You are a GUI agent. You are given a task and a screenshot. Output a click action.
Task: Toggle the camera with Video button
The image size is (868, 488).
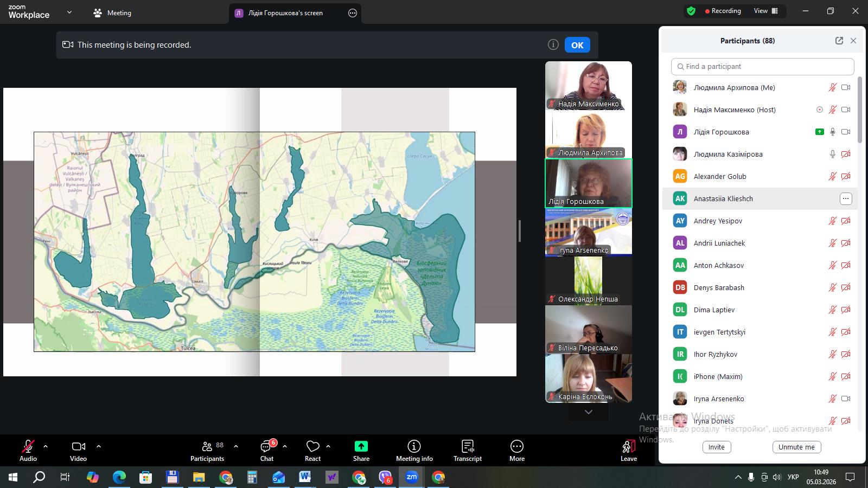(x=78, y=447)
